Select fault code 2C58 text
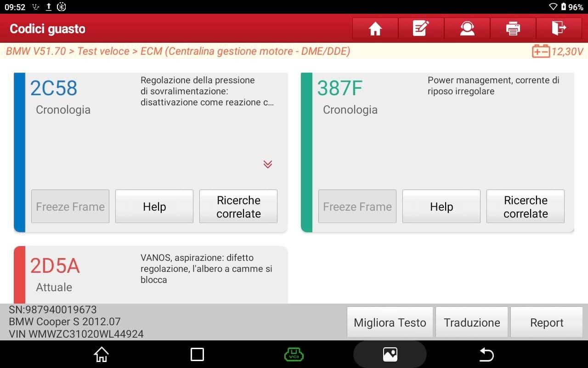Viewport: 588px width, 368px height. [x=54, y=88]
